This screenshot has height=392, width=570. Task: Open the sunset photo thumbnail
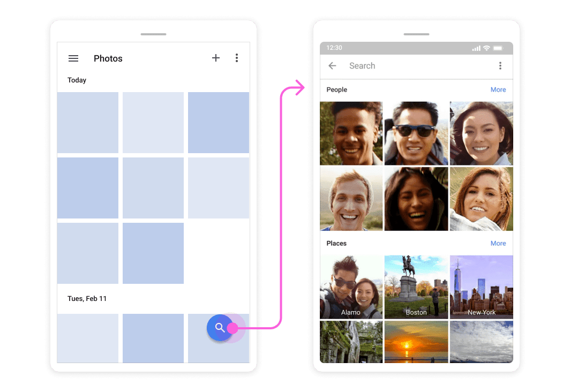[x=416, y=342]
